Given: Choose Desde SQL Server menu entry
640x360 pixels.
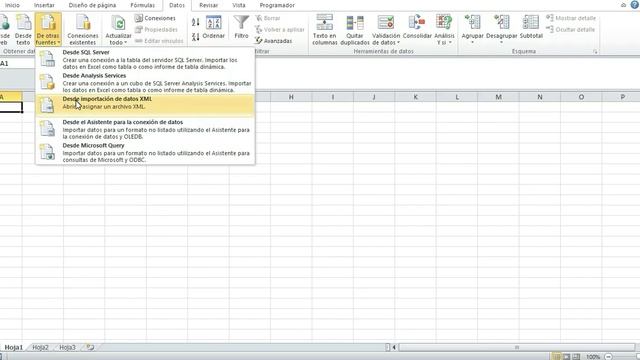Looking at the screenshot, I should pyautogui.click(x=145, y=59).
